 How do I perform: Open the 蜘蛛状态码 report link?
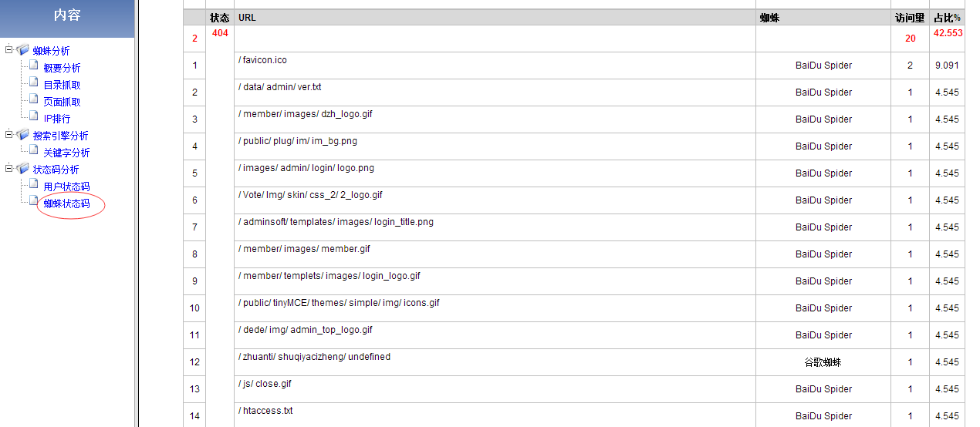click(x=67, y=204)
